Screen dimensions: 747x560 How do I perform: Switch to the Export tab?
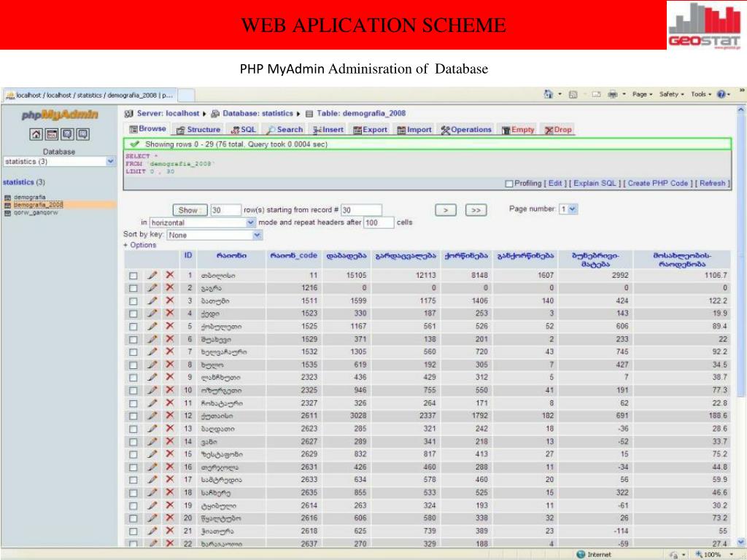point(370,130)
